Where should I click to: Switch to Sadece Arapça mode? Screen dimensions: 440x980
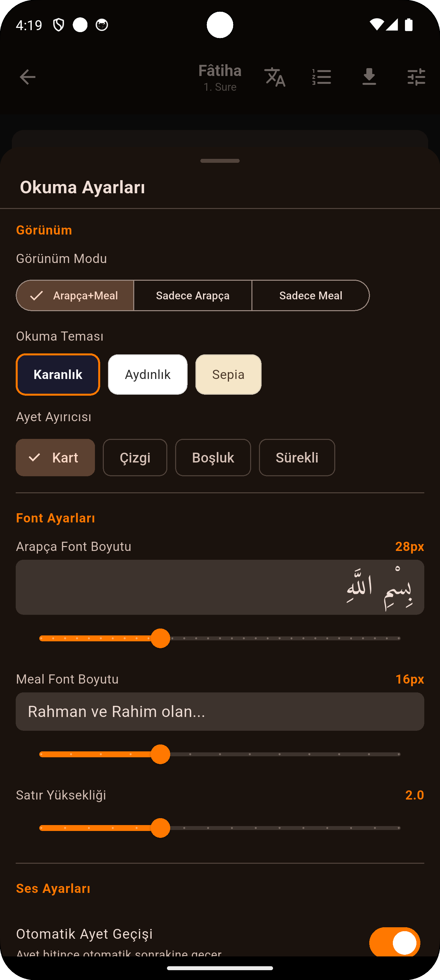(192, 295)
